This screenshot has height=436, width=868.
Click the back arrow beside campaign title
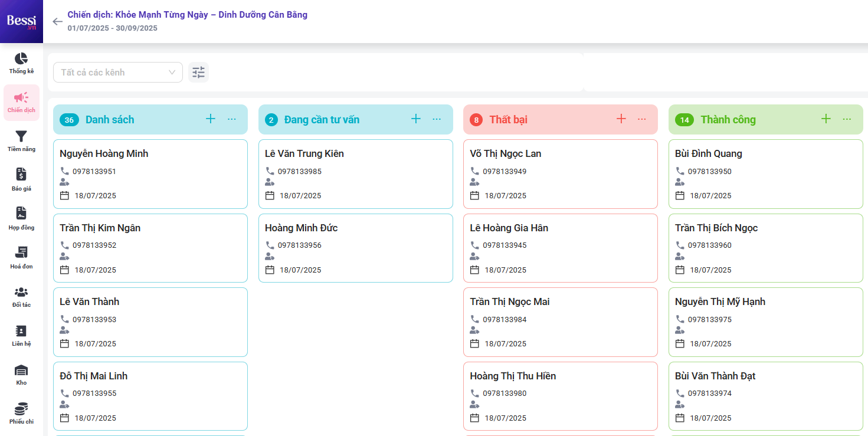pyautogui.click(x=57, y=22)
